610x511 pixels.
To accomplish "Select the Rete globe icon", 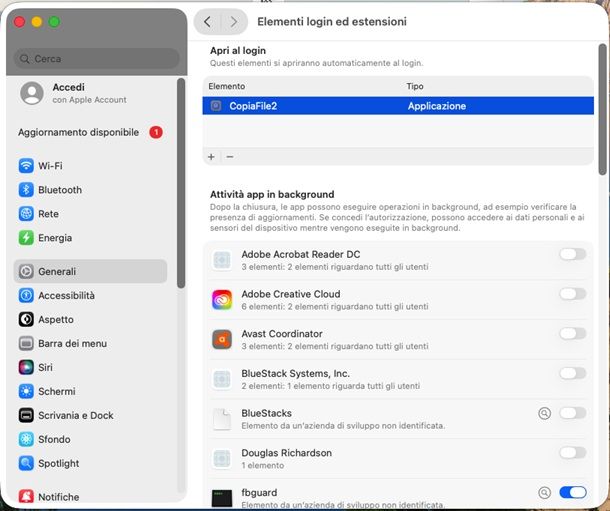I will coord(26,214).
